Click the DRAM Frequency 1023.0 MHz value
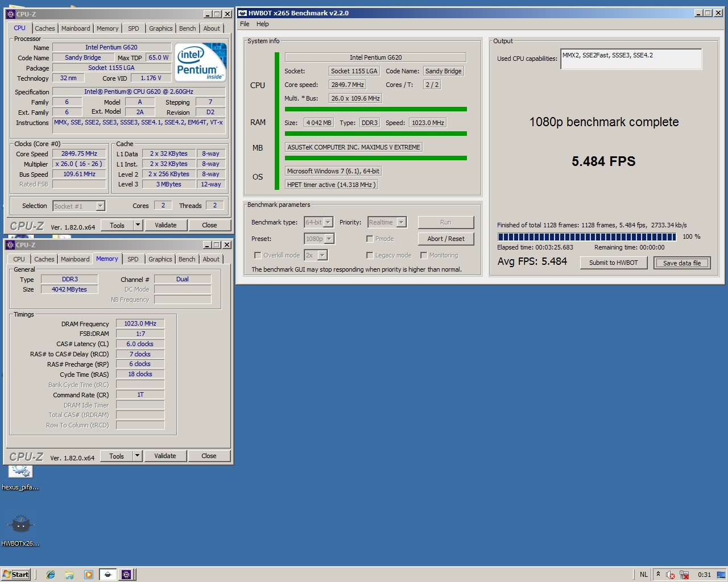 tap(140, 323)
